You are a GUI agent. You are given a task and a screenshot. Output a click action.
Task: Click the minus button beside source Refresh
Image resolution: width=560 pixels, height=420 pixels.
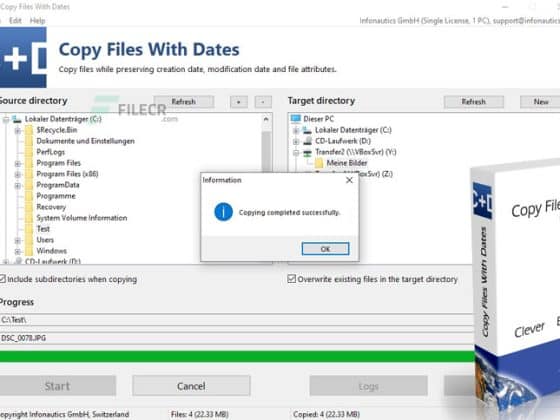[263, 102]
